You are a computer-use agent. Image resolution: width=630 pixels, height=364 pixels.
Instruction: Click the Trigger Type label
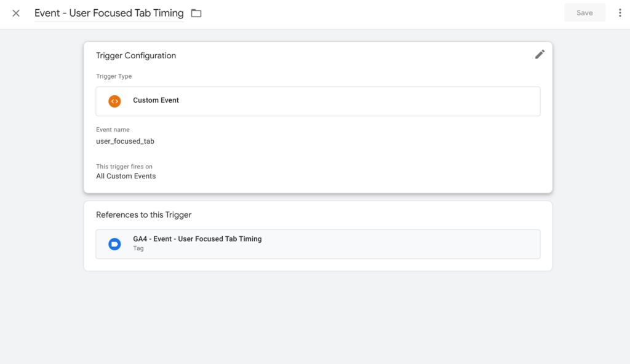click(x=113, y=76)
